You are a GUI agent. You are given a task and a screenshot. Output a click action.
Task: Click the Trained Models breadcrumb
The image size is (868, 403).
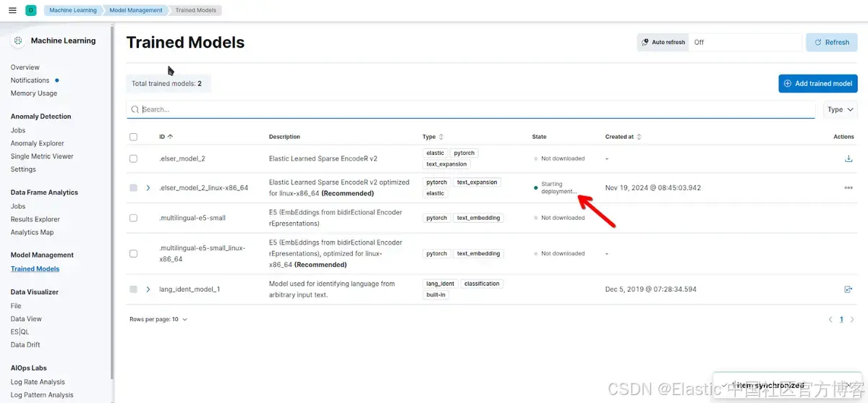197,10
